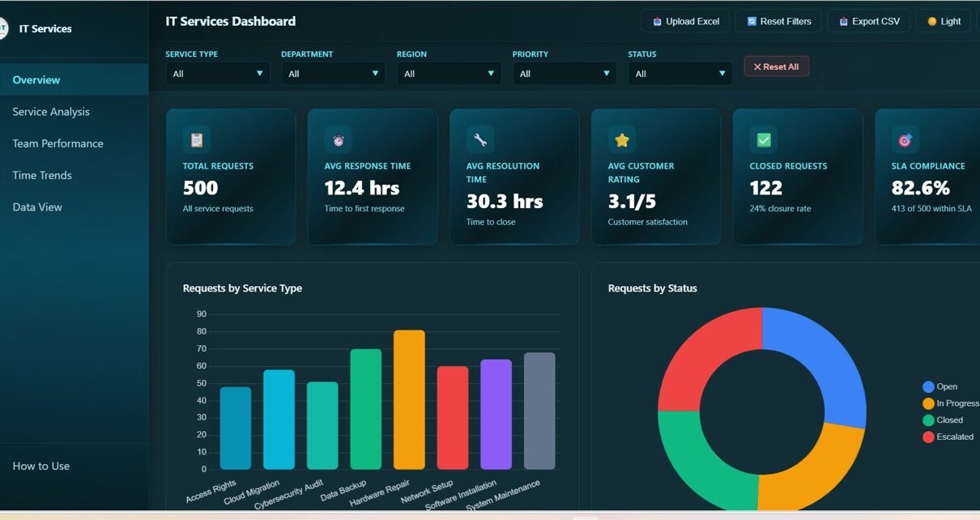
Task: Open the Priority filter dropdown
Action: pos(564,74)
